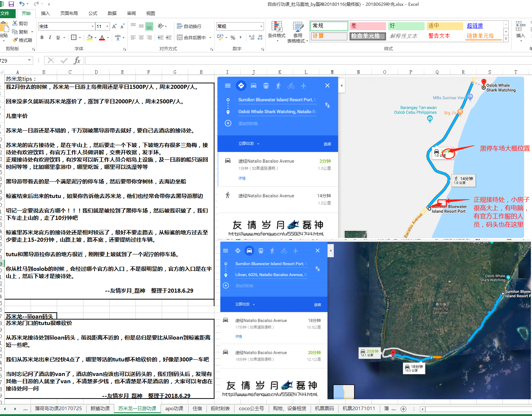532x416 pixels.
Task: Increase decimal places
Action: pos(252,37)
